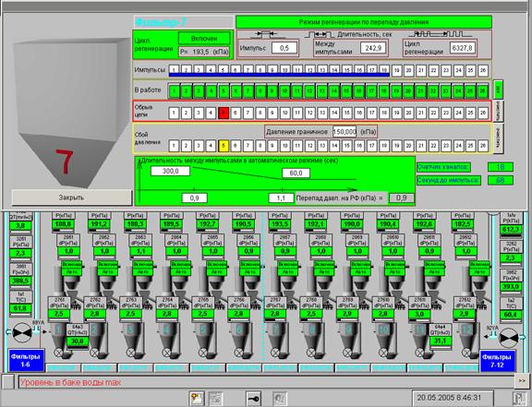532x407 pixels.
Task: Click the exit door icon at bottom right
Action: [518, 398]
